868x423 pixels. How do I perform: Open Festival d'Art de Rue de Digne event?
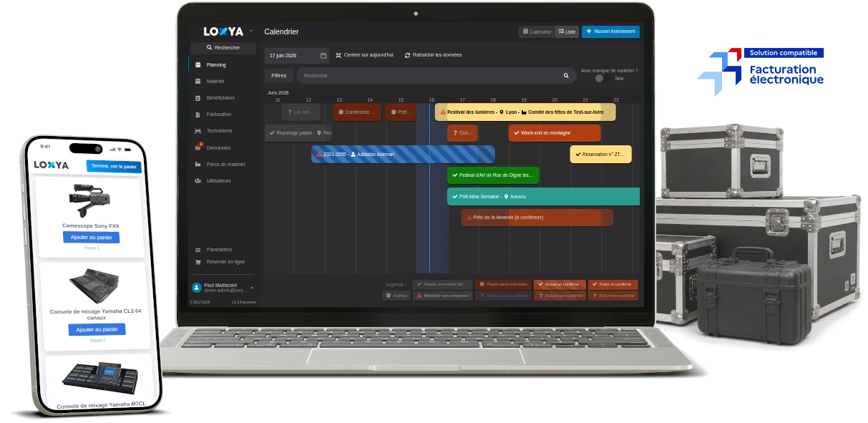point(493,175)
